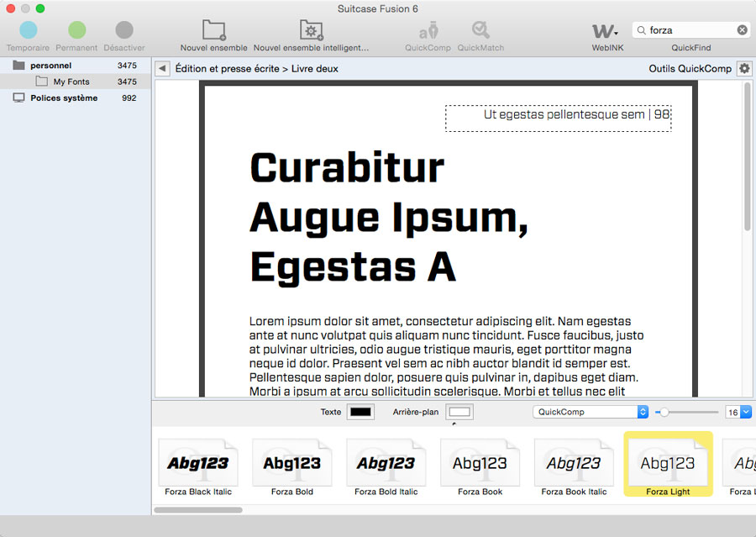The height and width of the screenshot is (537, 756).
Task: Click the Édition et presse écrite breadcrumb
Action: pyautogui.click(x=227, y=69)
